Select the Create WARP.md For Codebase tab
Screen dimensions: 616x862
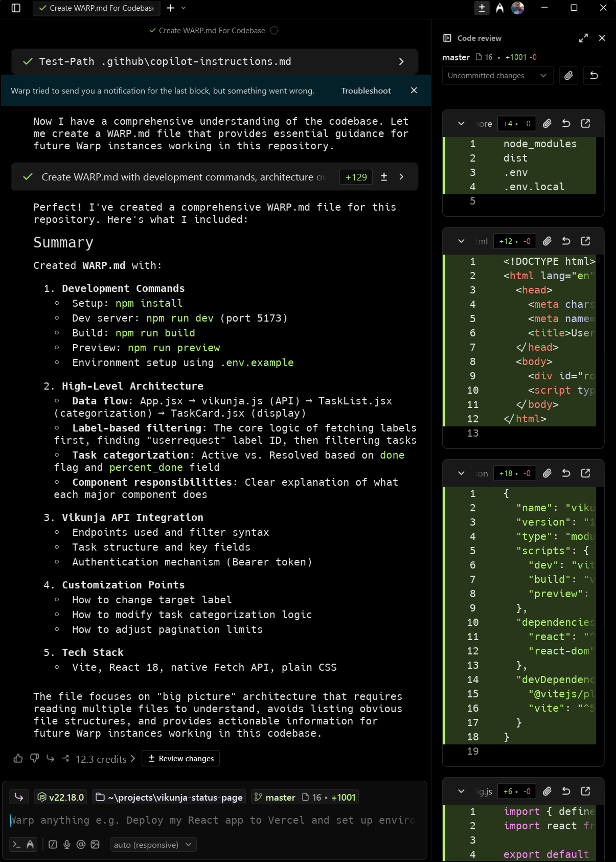click(x=97, y=8)
